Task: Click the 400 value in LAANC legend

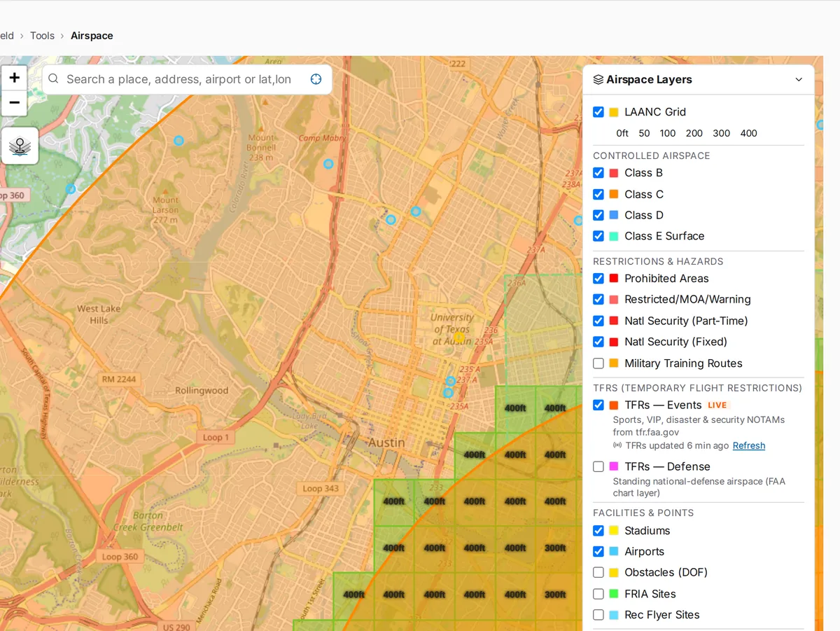Action: [749, 133]
